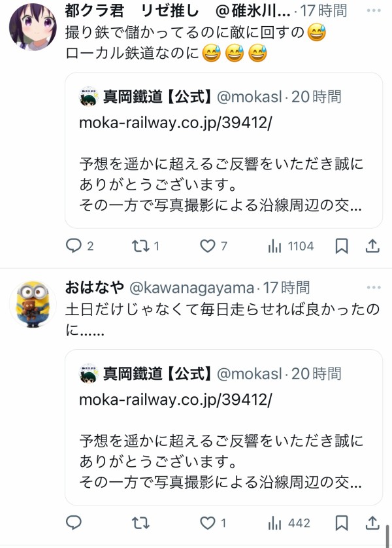Open second quoted 真岡鐵道【公式】 tweet card
This screenshot has width=392, height=548.
pos(223,427)
